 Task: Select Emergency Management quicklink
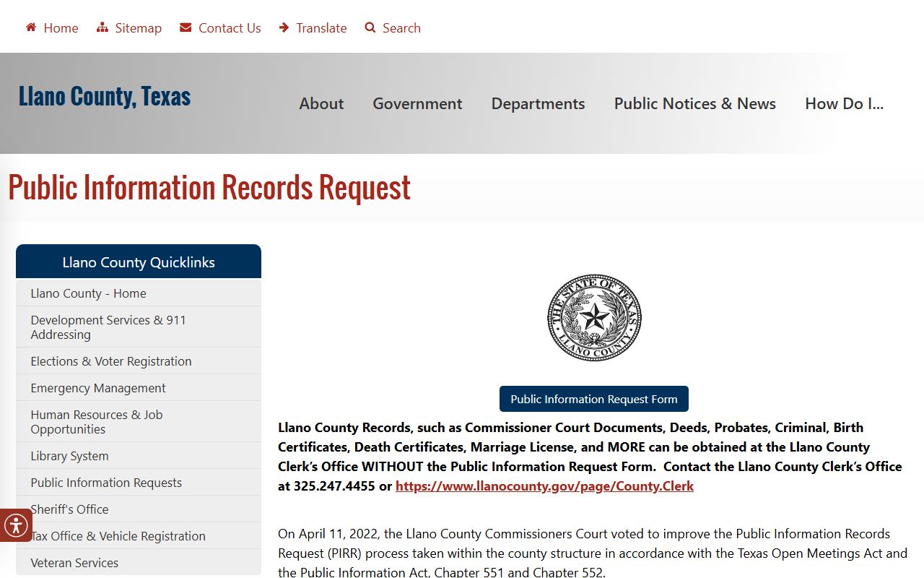coord(139,388)
